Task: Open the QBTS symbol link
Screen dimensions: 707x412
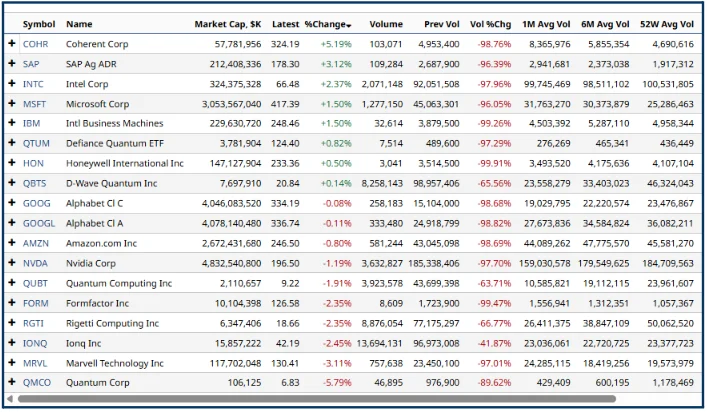Action: pos(35,183)
